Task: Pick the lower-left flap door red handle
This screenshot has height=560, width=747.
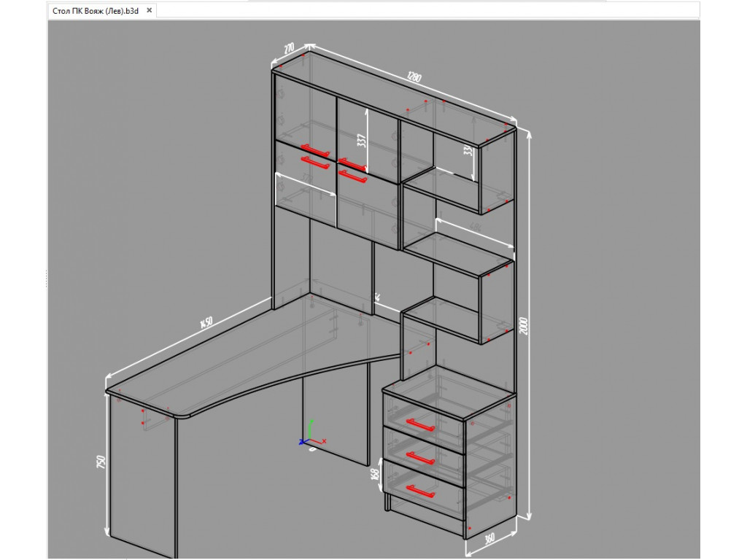Action: pos(315,162)
